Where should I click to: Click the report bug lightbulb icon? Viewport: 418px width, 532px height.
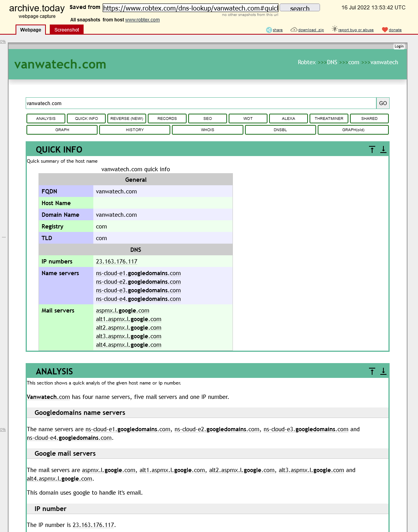[334, 29]
